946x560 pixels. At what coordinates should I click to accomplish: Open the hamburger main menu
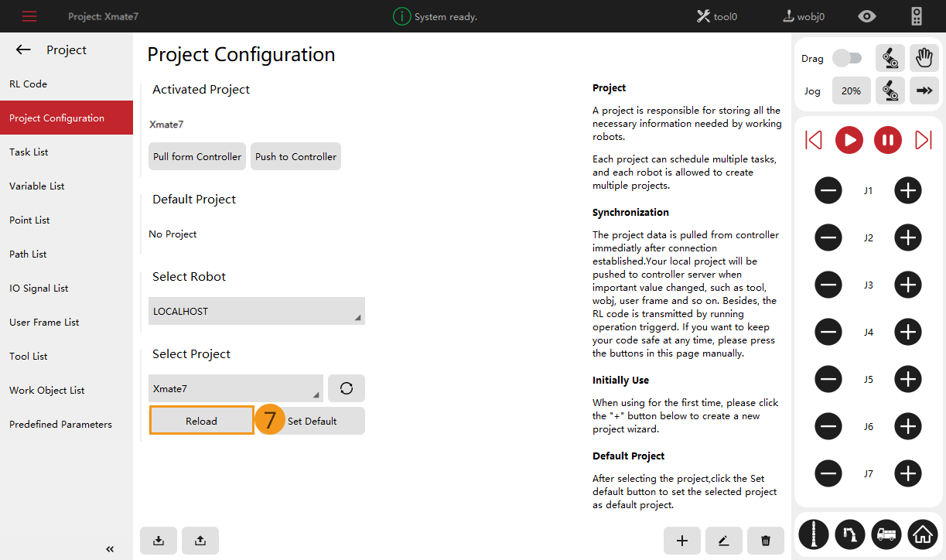[x=29, y=16]
